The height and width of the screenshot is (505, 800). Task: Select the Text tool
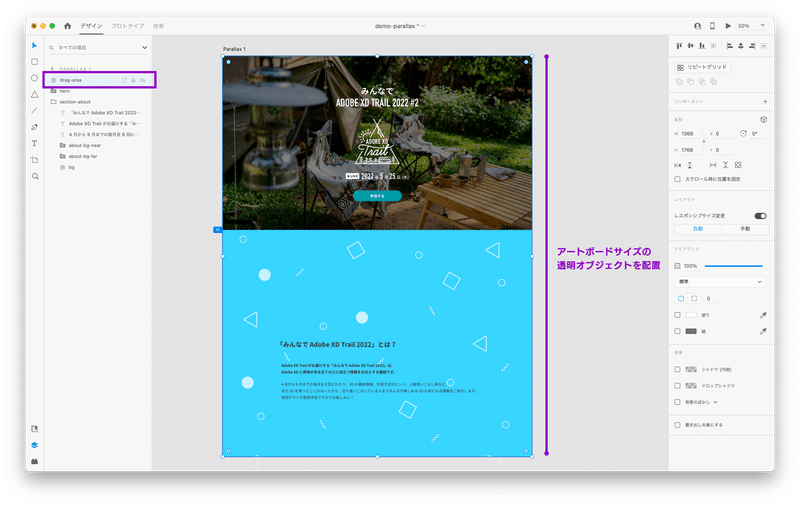34,143
